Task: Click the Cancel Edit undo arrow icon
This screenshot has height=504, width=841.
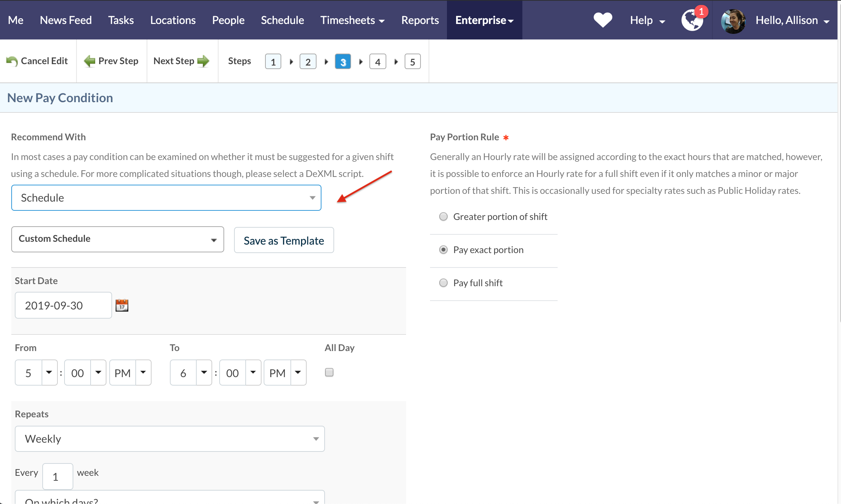Action: pos(12,61)
